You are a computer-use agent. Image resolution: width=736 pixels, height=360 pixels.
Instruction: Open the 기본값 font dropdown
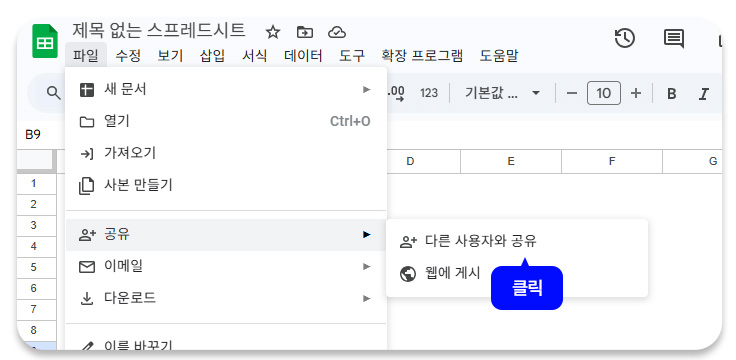502,93
